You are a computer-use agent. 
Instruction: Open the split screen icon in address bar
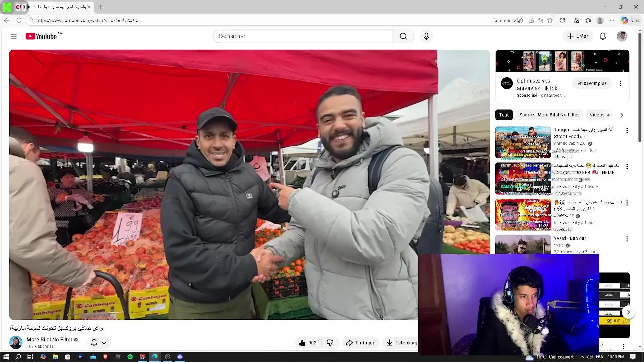tap(531, 20)
